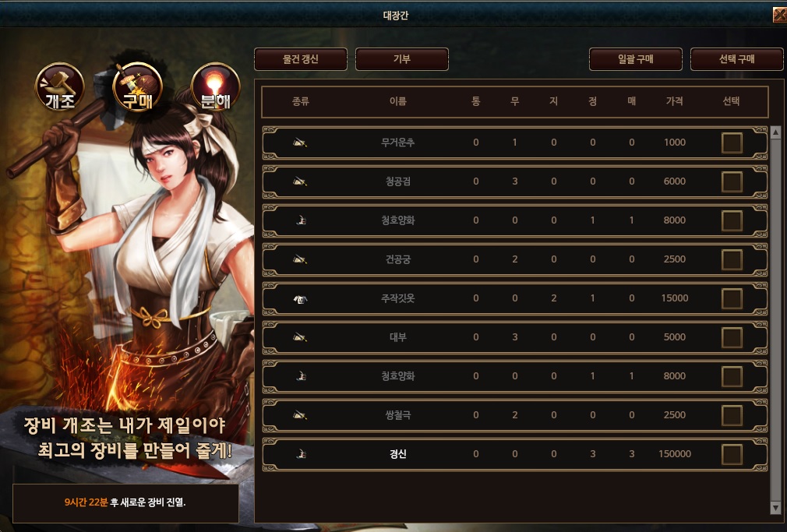
Task: Click the scrollbar down arrow
Action: click(775, 508)
